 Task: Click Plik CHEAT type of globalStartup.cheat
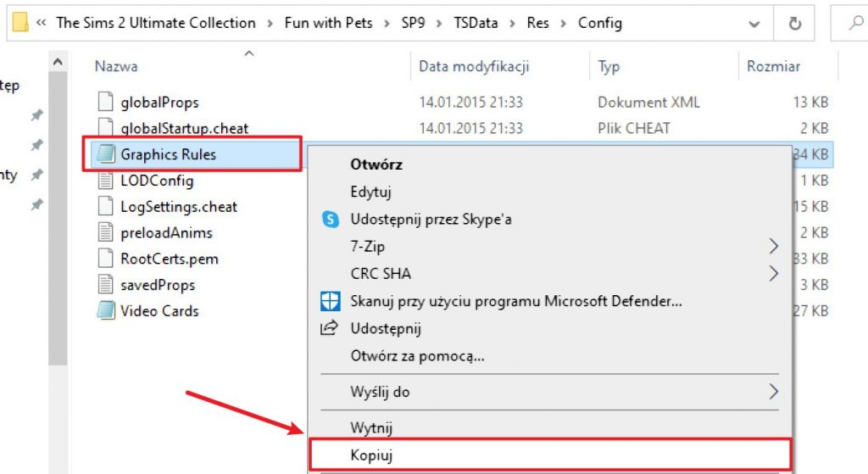[x=634, y=128]
